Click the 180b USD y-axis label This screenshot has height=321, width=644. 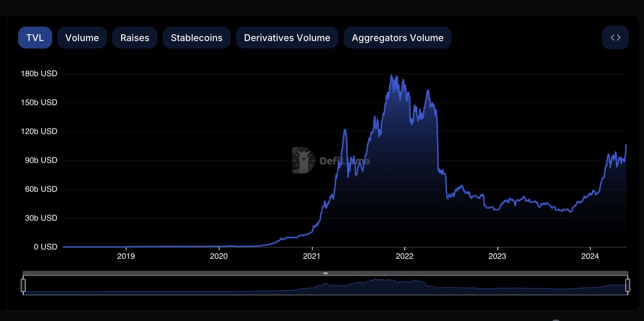[39, 74]
